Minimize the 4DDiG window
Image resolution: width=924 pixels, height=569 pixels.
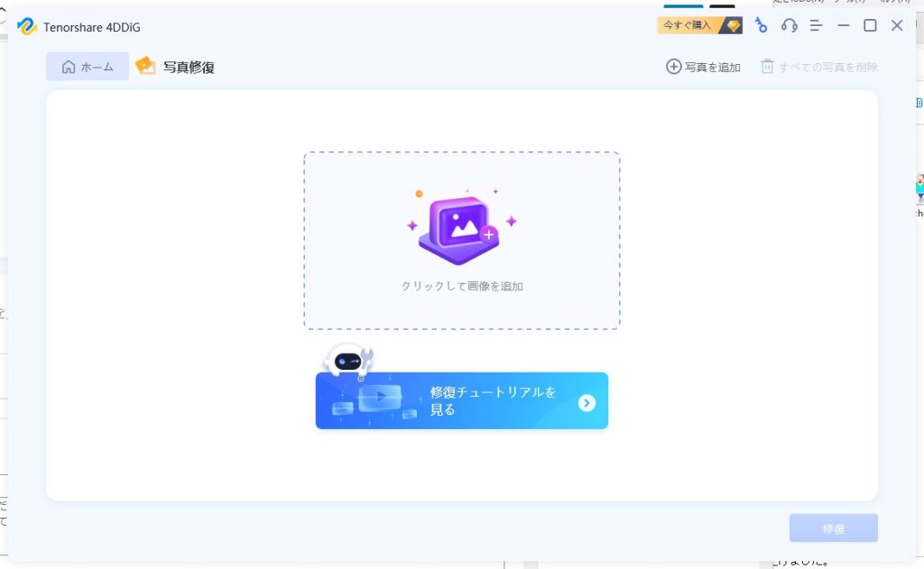coord(844,25)
